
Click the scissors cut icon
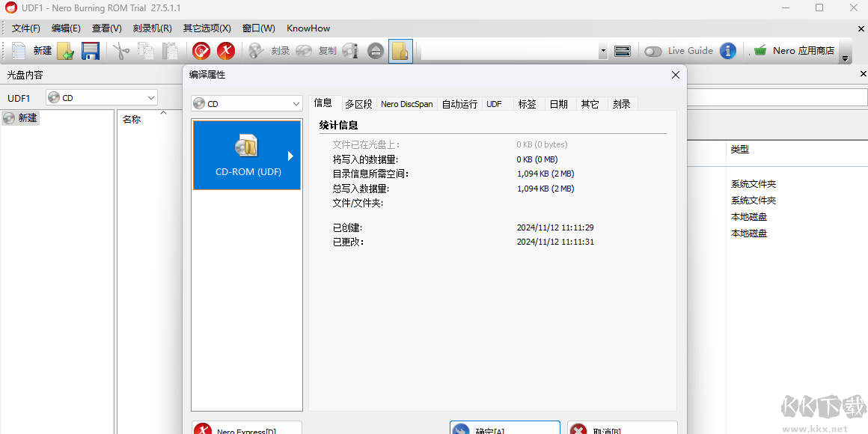click(x=120, y=51)
